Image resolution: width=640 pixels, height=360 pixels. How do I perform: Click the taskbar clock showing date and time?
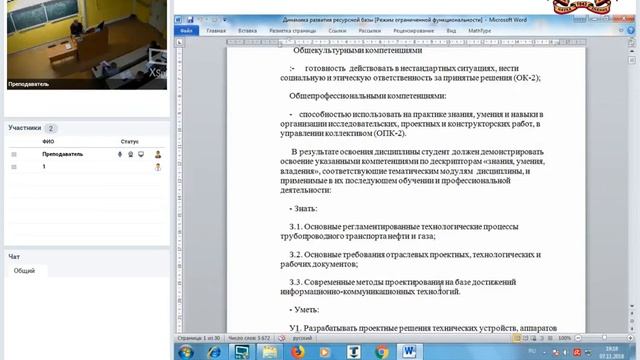(x=611, y=352)
